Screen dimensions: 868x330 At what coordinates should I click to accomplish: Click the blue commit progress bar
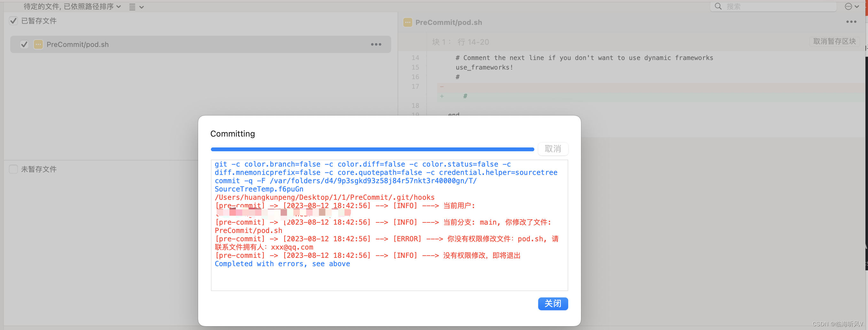[x=372, y=149]
